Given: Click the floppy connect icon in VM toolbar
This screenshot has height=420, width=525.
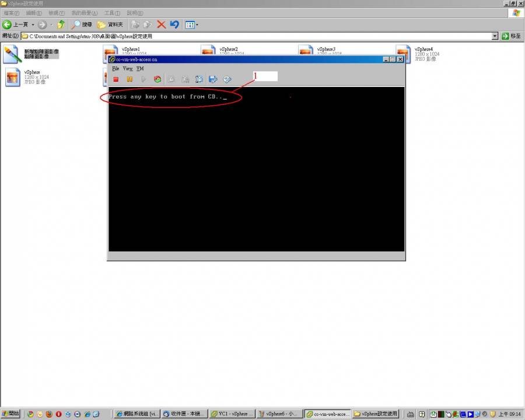Looking at the screenshot, I should click(x=213, y=79).
